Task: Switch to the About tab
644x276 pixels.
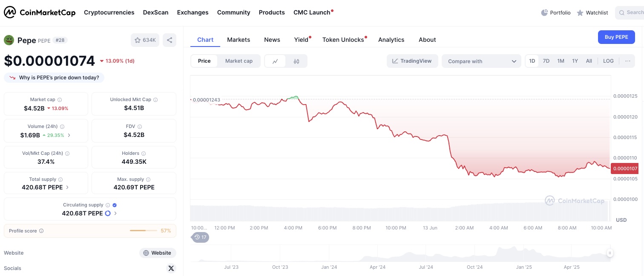Action: tap(427, 40)
